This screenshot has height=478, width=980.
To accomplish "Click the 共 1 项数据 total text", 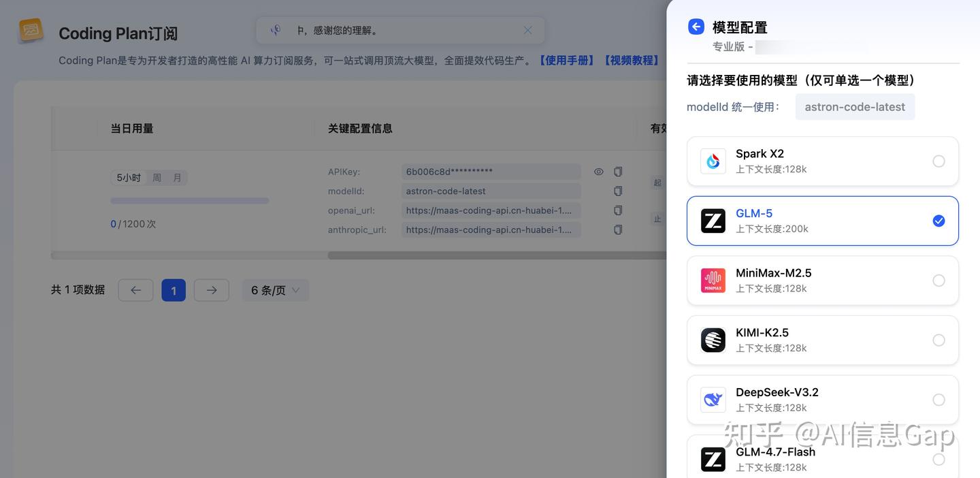I will click(78, 289).
